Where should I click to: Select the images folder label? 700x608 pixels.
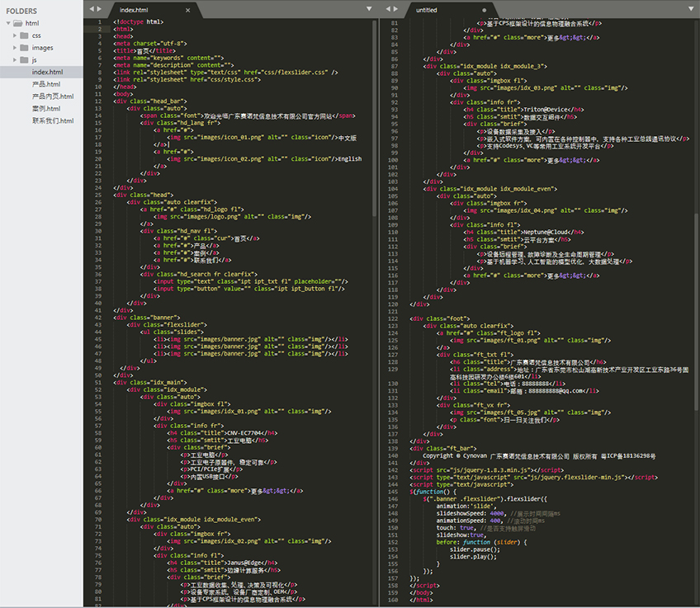pos(42,48)
